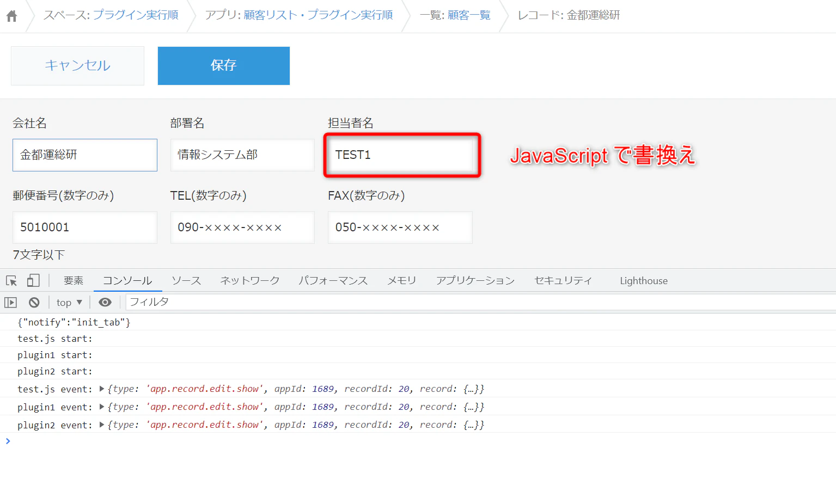Switch to the ソース tab

(x=186, y=280)
